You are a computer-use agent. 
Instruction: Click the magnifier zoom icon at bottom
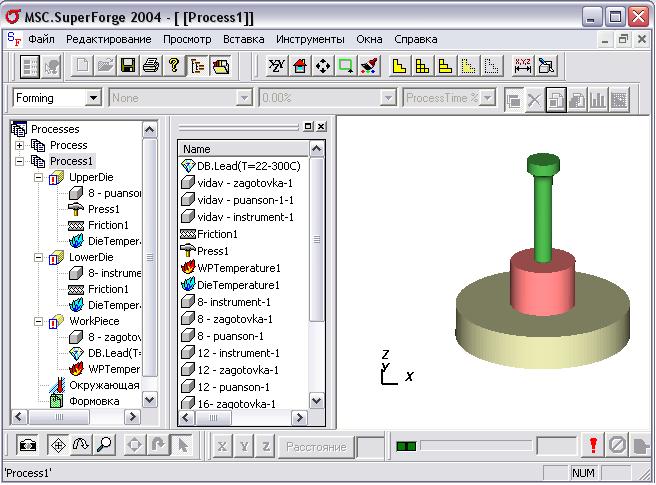tap(104, 445)
